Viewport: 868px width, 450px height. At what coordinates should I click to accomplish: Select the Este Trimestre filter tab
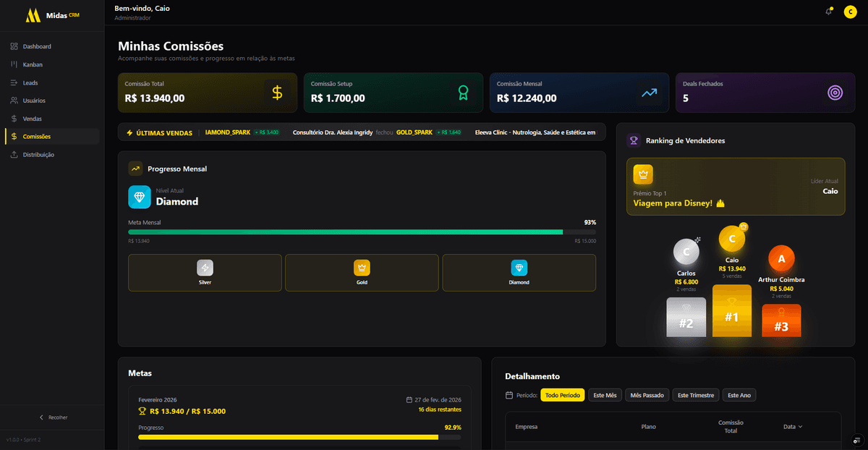tap(695, 395)
